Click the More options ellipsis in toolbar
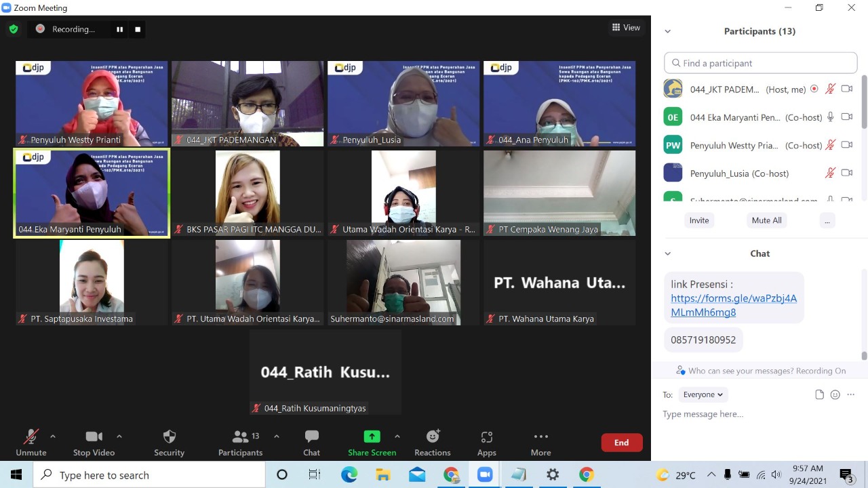Image resolution: width=868 pixels, height=488 pixels. pyautogui.click(x=540, y=442)
